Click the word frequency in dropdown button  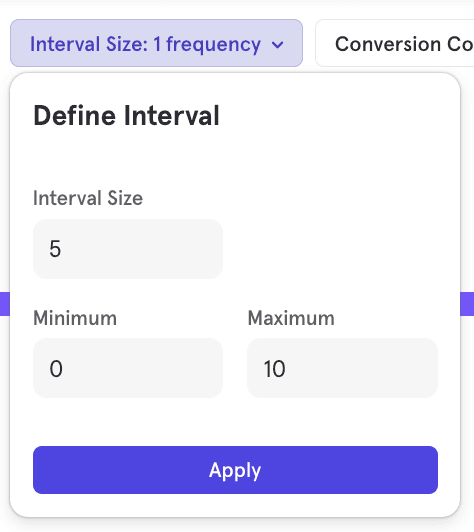[213, 45]
